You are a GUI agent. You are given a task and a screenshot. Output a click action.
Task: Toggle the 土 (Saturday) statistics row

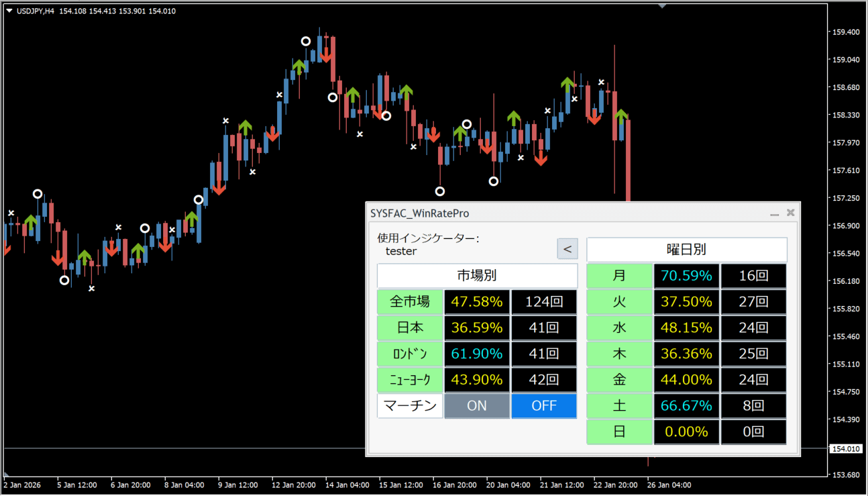(619, 405)
